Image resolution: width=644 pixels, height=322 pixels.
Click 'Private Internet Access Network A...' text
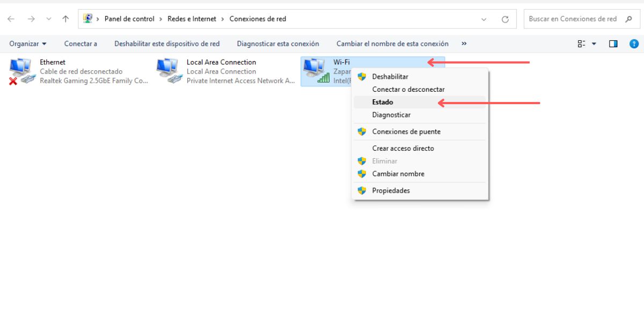tap(241, 81)
